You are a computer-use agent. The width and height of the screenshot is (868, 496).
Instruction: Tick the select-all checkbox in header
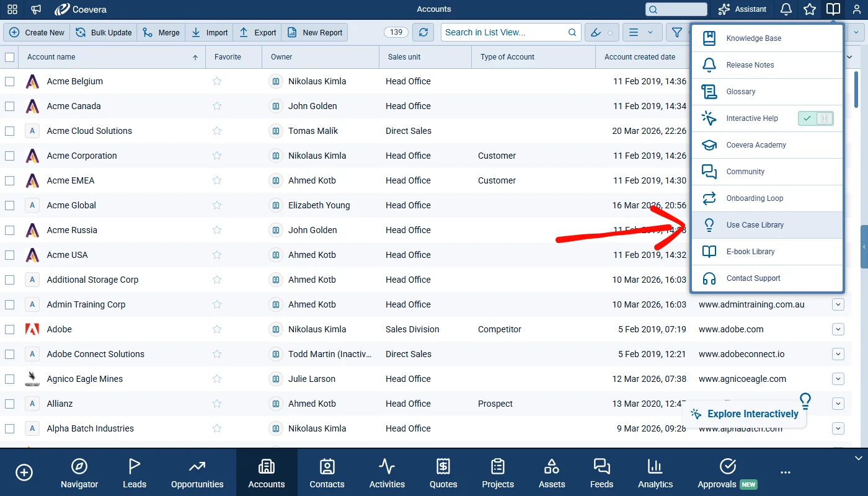tap(9, 57)
